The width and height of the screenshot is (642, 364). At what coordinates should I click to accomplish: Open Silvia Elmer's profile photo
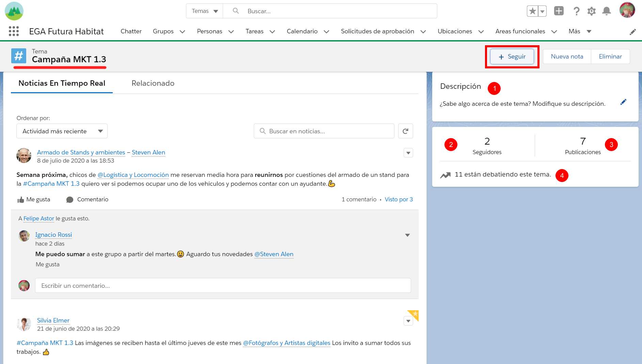(24, 324)
